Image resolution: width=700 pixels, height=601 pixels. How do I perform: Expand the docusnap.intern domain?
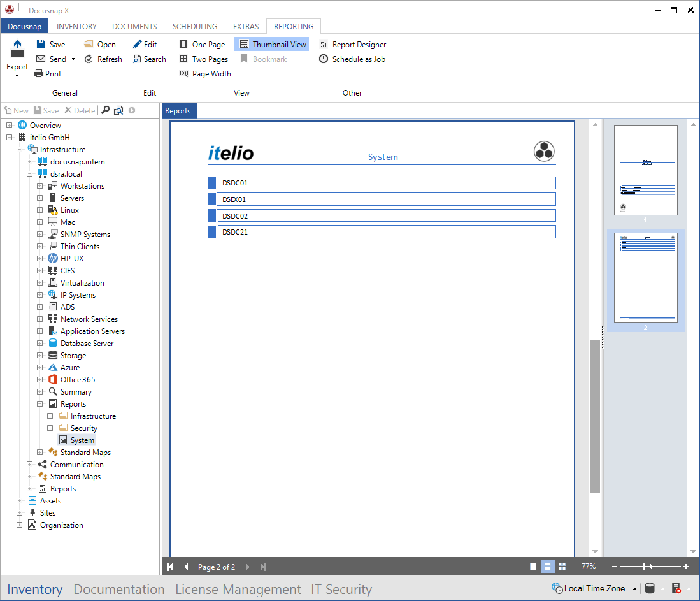click(29, 161)
